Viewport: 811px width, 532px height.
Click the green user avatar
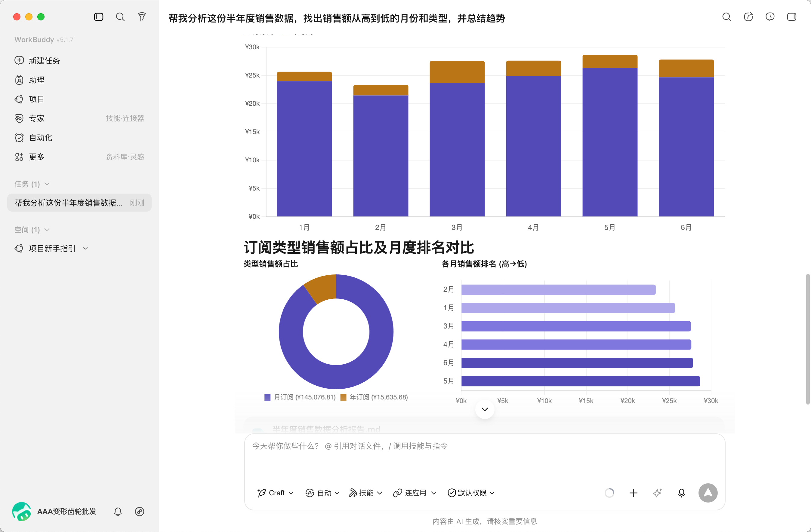point(21,511)
